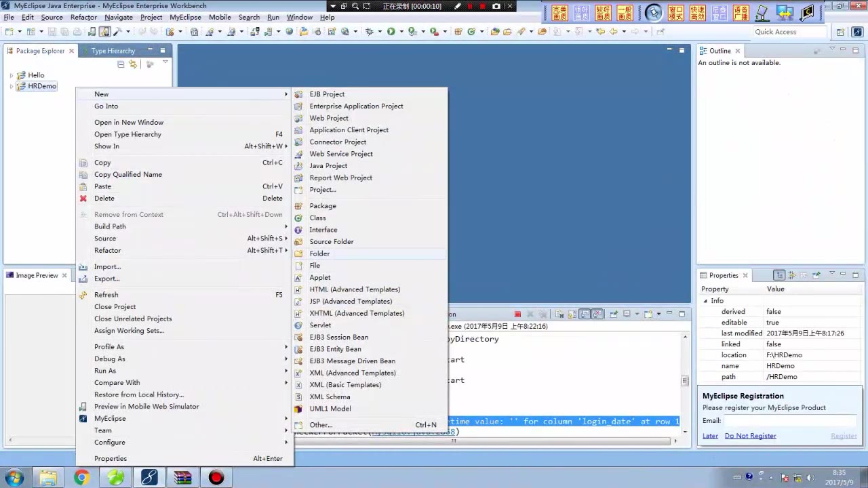Click the Refresh icon in context menu
The height and width of the screenshot is (488, 868).
coord(83,295)
